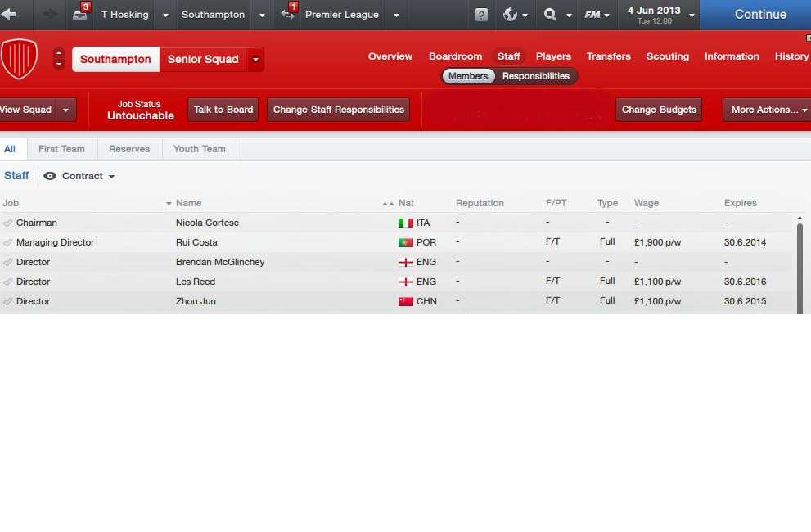Expand the date dropdown for 4 Jun 2013
The image size is (811, 532).
tap(692, 15)
